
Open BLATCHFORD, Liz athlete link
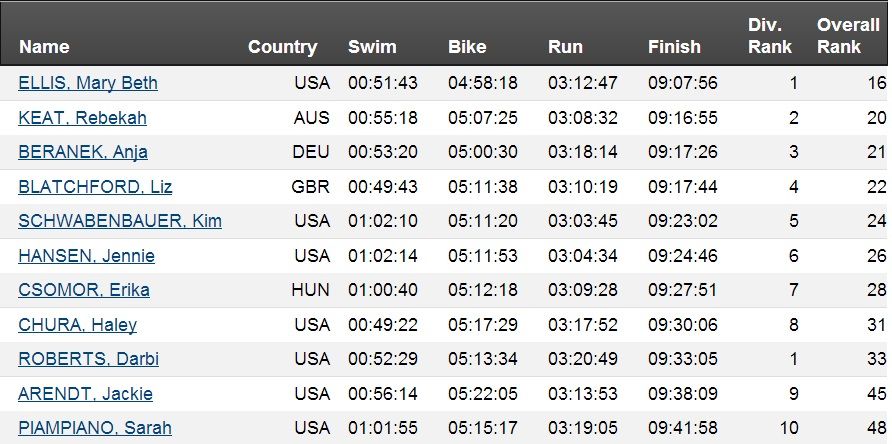click(95, 187)
